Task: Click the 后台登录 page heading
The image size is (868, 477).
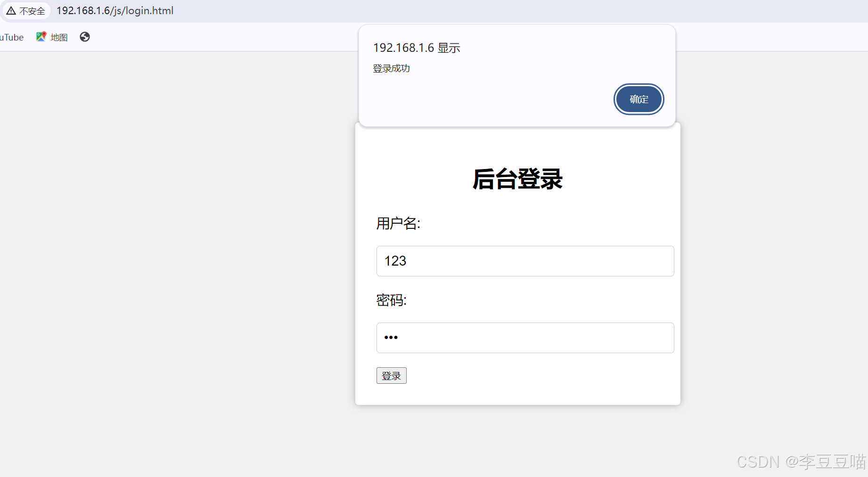Action: pyautogui.click(x=517, y=179)
